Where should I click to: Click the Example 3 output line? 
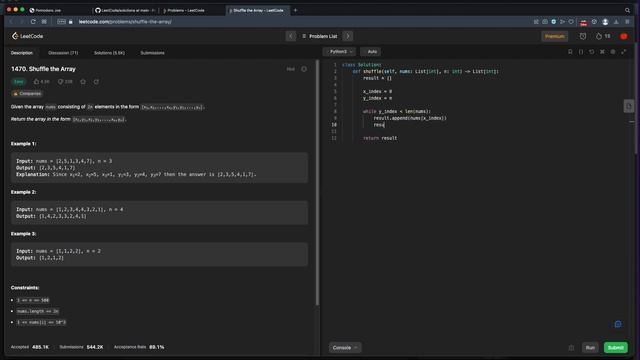[x=40, y=258]
